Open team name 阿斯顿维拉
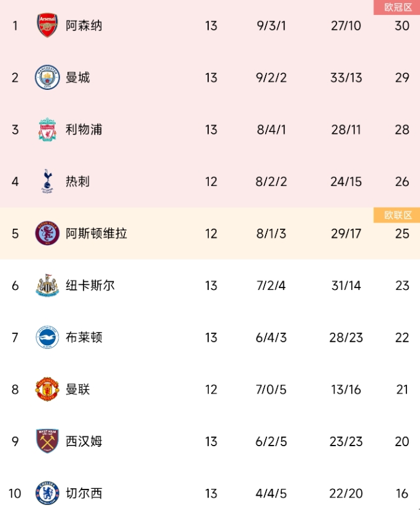 click(x=96, y=234)
